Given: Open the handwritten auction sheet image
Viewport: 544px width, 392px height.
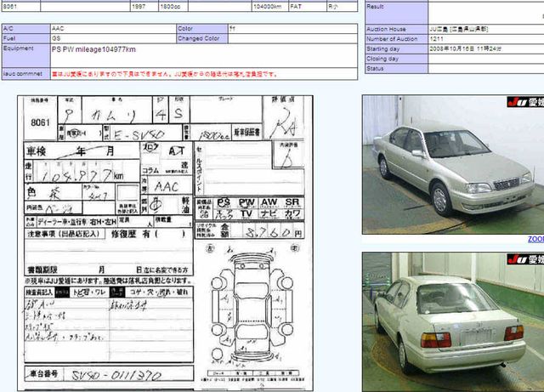Looking at the screenshot, I should (165, 243).
